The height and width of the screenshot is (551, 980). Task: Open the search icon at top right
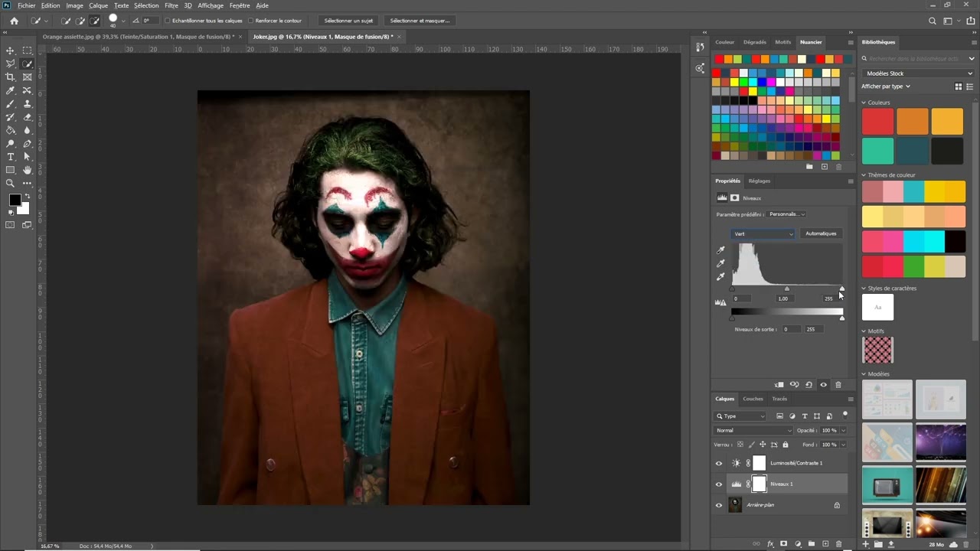point(932,21)
